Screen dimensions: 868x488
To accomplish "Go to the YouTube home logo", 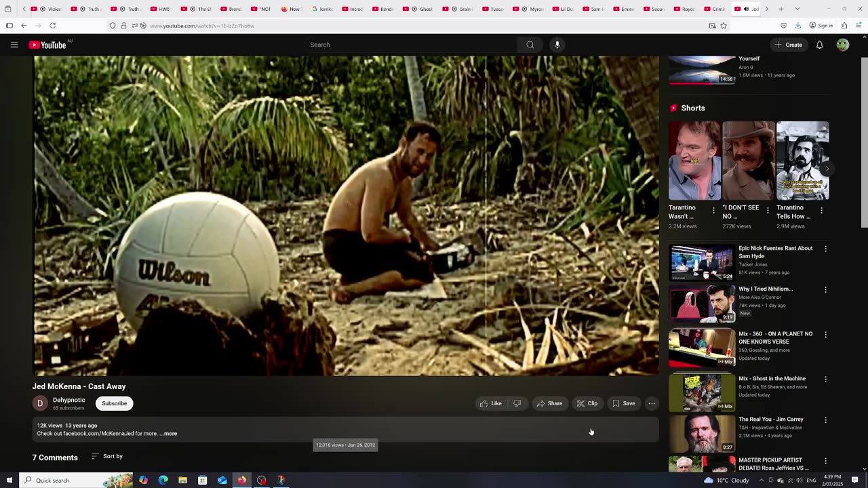I will pyautogui.click(x=47, y=45).
